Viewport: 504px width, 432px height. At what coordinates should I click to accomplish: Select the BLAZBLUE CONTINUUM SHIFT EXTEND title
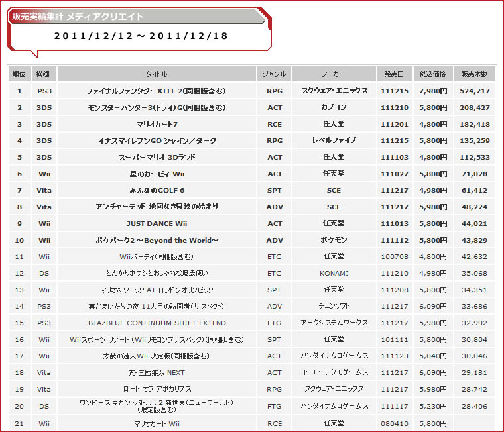[157, 323]
